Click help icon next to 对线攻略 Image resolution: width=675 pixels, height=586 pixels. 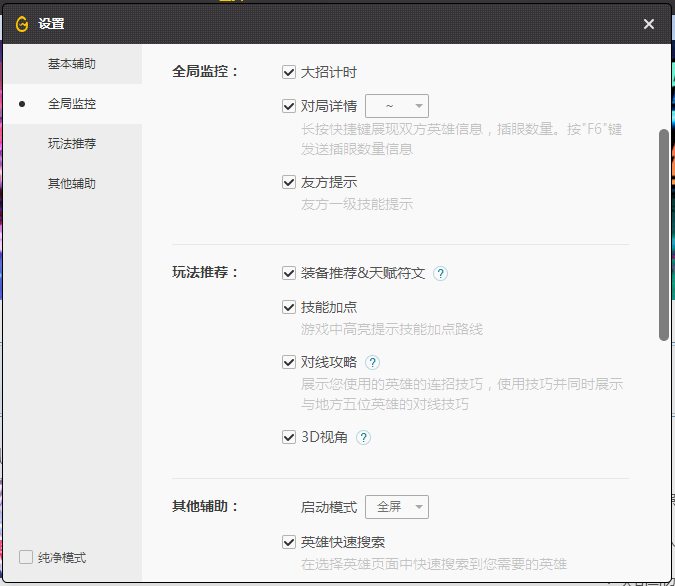click(x=372, y=363)
